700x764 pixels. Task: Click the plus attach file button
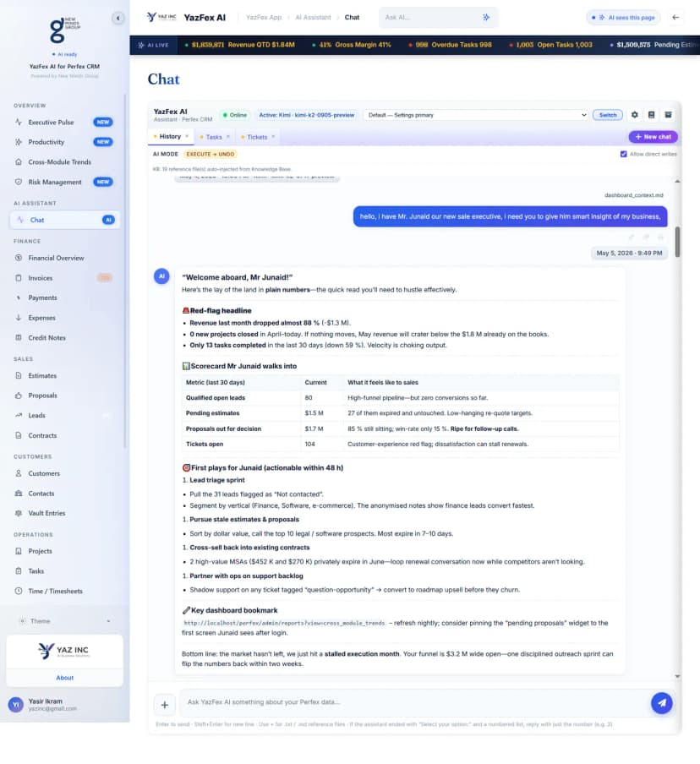pyautogui.click(x=165, y=705)
